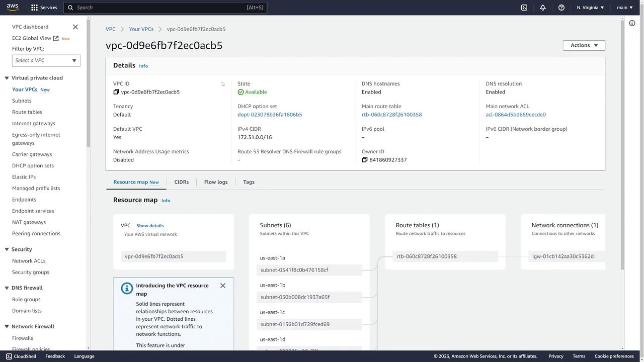The height and width of the screenshot is (362, 644).
Task: Collapse the Virtual private cloud section
Action: click(x=7, y=78)
